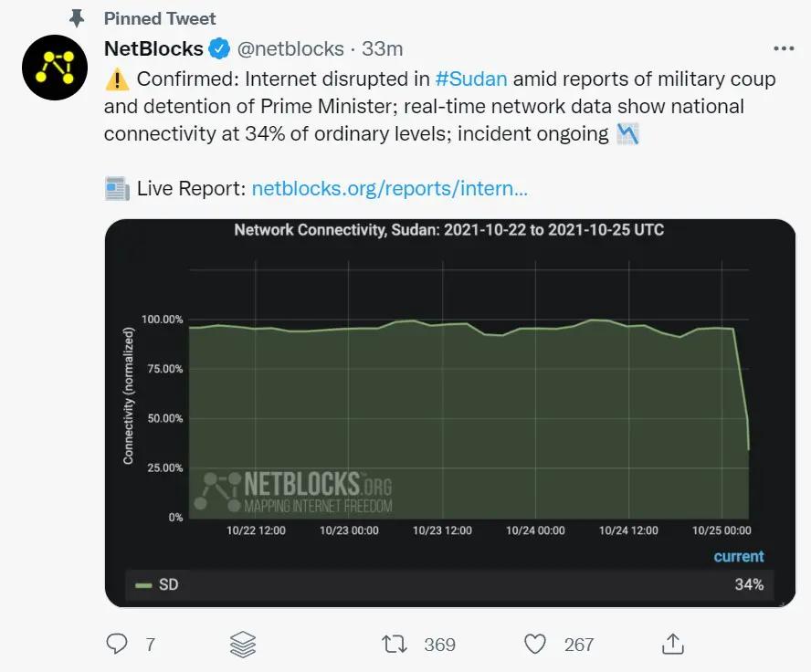Screen dimensions: 811x672
Task: Click the @netblocks handle
Action: (x=291, y=48)
